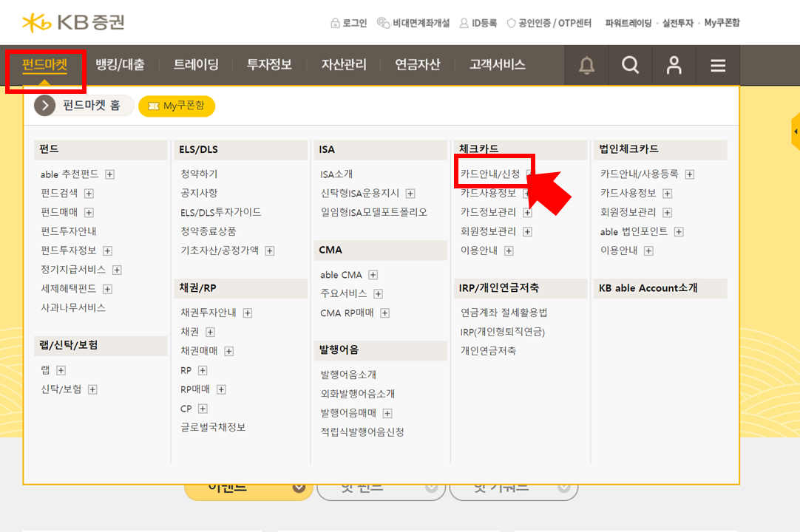800x532 pixels.
Task: Open 청약하기 under ELS/DLS
Action: pyautogui.click(x=199, y=174)
